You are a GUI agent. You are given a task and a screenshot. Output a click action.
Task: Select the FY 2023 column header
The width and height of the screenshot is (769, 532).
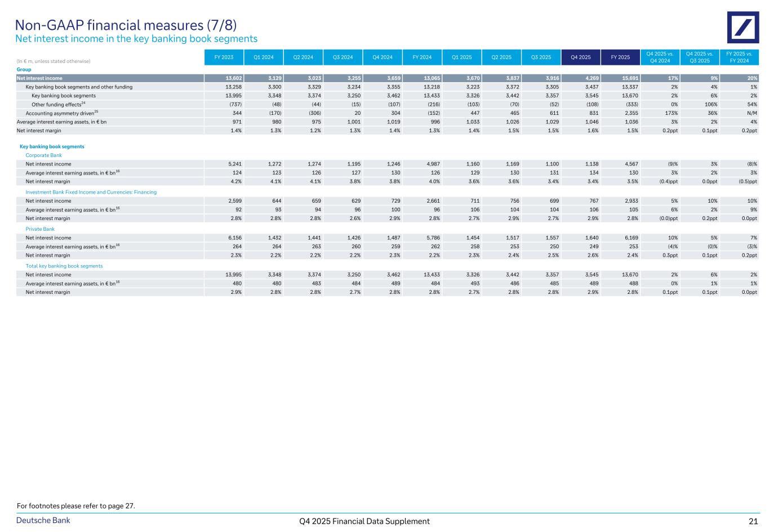[x=224, y=57]
